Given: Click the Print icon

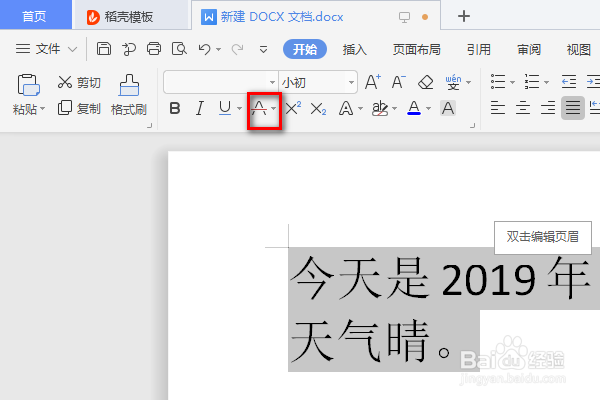Looking at the screenshot, I should click(x=154, y=49).
